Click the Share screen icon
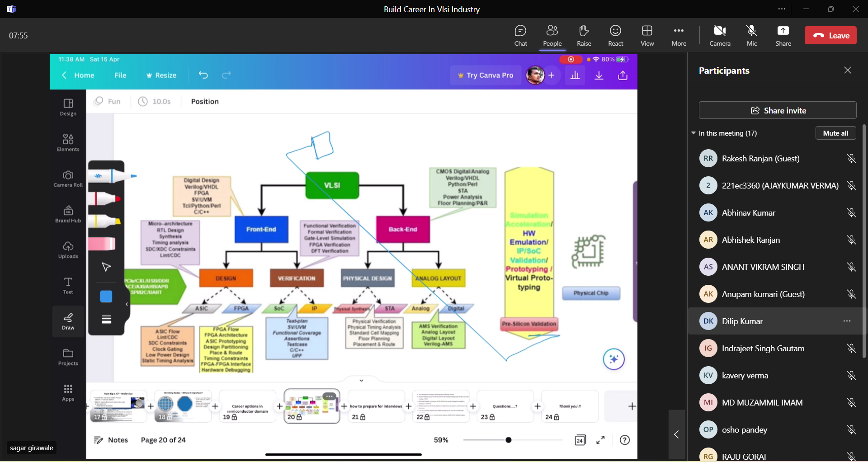 (x=783, y=35)
